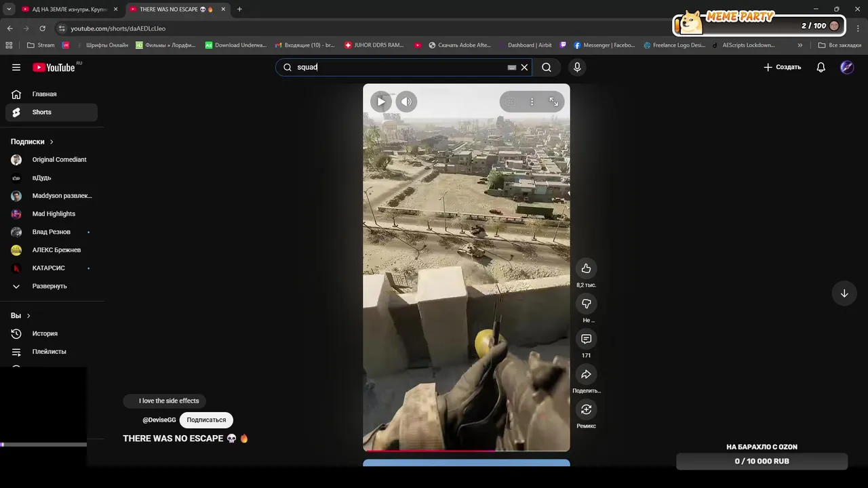
Task: Click the 'I love the side effects' chip
Action: click(166, 401)
